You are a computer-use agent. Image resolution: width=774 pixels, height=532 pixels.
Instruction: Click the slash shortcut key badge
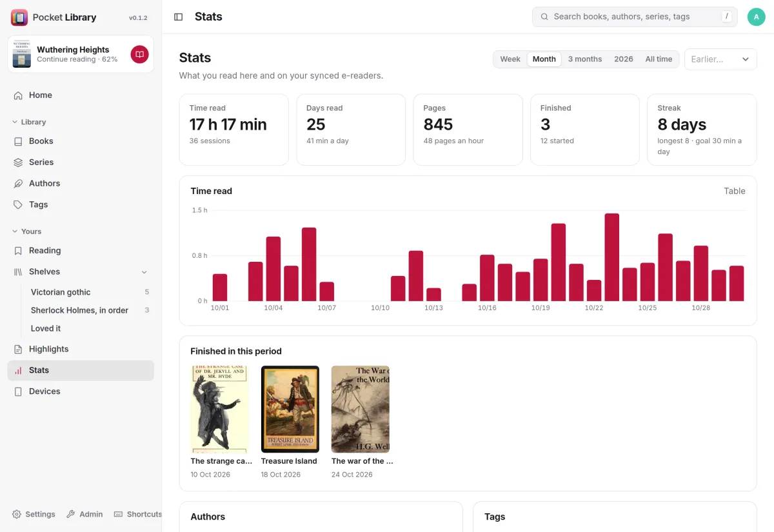click(728, 17)
